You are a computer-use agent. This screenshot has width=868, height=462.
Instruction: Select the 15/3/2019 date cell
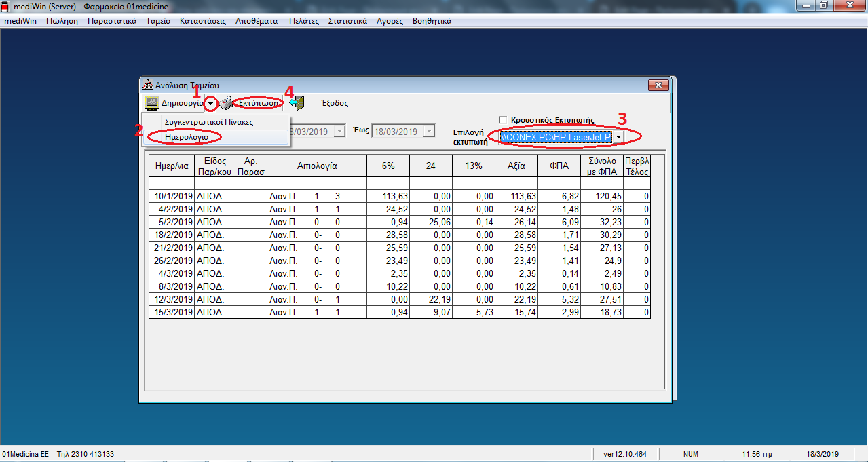[172, 312]
